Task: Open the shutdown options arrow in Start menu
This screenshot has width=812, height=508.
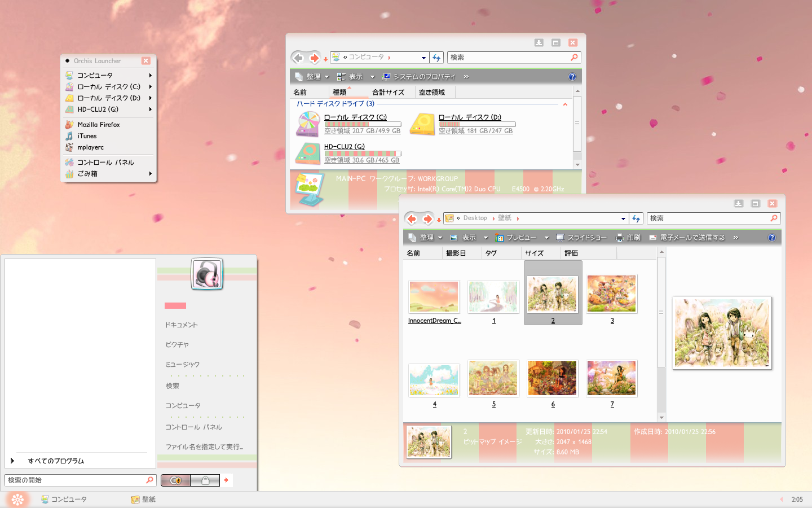Action: 226,480
